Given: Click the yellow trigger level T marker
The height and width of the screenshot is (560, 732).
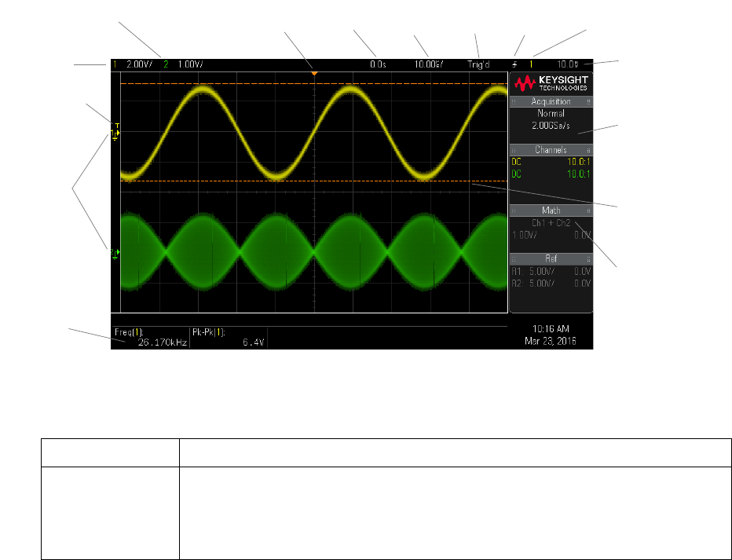Looking at the screenshot, I should pyautogui.click(x=117, y=126).
